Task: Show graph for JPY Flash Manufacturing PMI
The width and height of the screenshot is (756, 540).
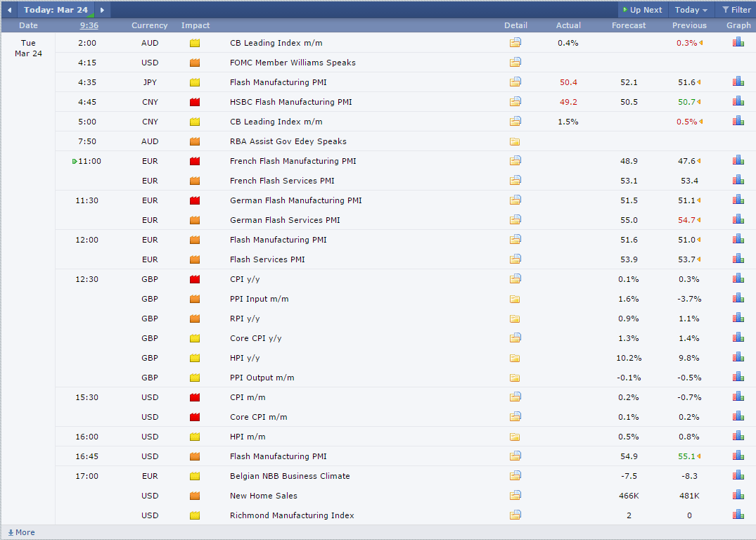Action: [738, 82]
